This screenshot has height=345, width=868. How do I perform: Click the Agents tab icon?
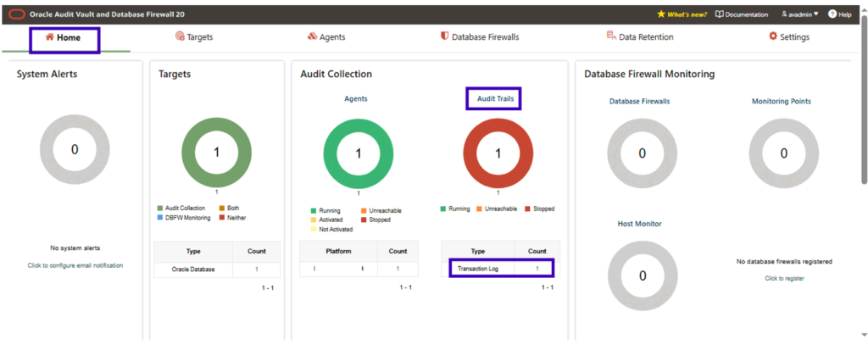point(312,36)
